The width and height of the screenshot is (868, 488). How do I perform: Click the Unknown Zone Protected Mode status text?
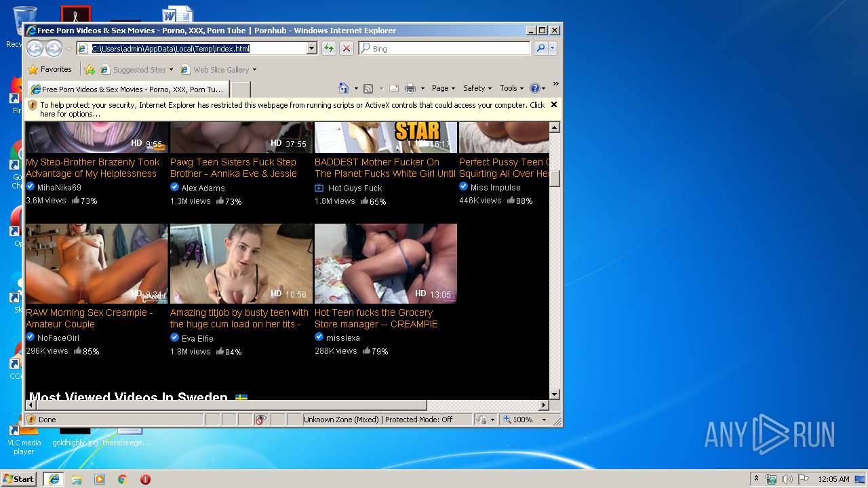378,420
